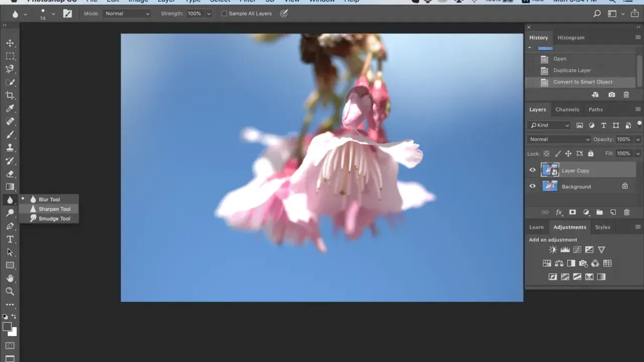Select the Zoom tool

pos(10,291)
